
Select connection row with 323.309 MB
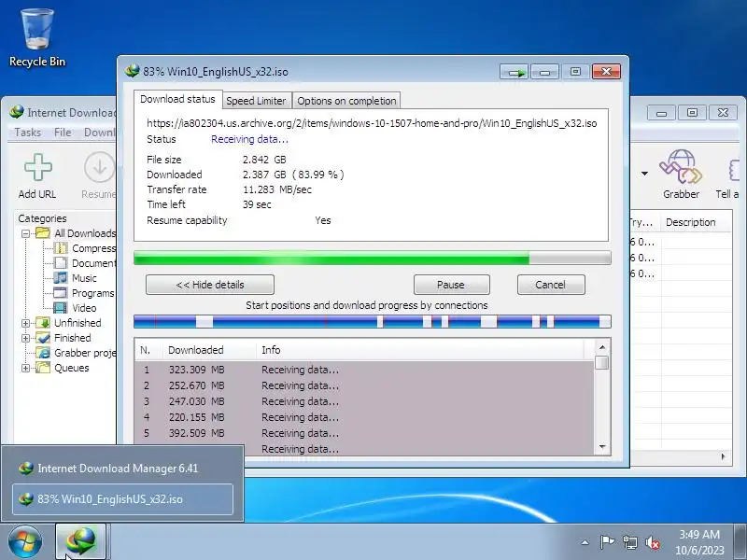pyautogui.click(x=364, y=370)
